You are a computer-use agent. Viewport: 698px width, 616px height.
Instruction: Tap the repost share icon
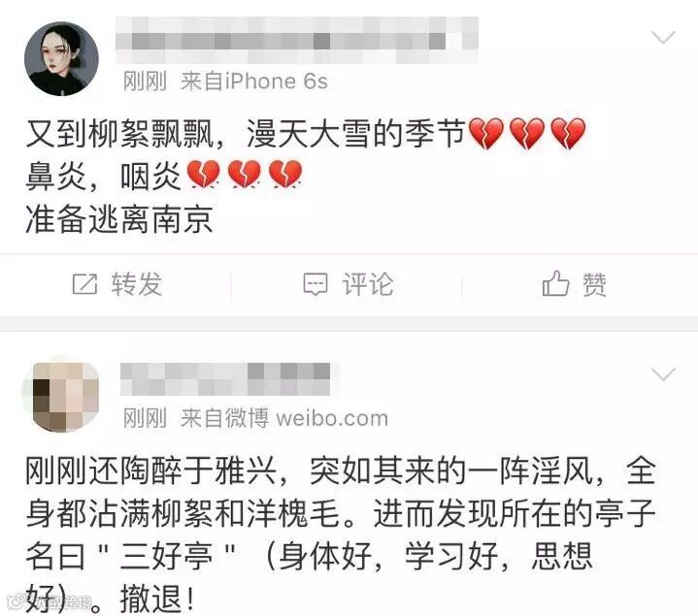click(84, 284)
